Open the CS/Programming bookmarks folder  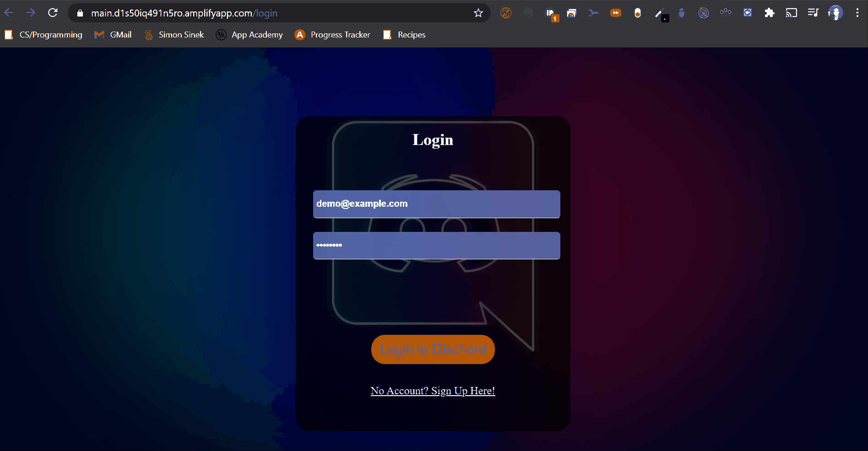(44, 35)
